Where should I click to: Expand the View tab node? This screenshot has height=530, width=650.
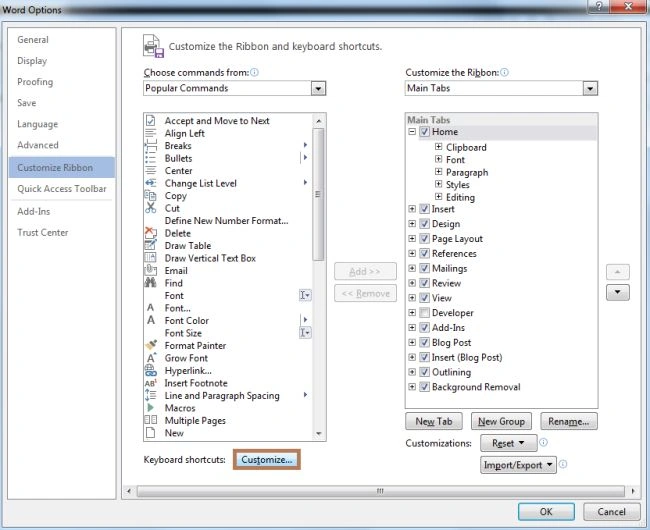pos(412,298)
